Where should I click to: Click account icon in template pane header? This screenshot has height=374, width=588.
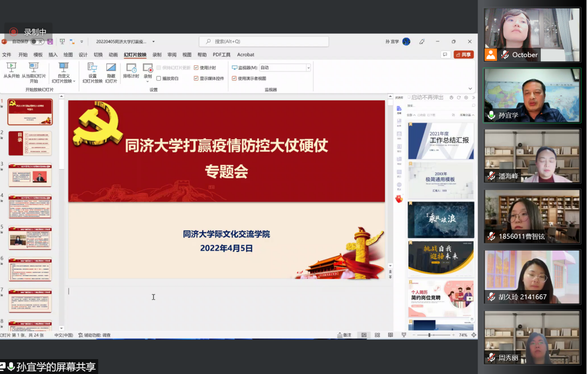coord(451,97)
